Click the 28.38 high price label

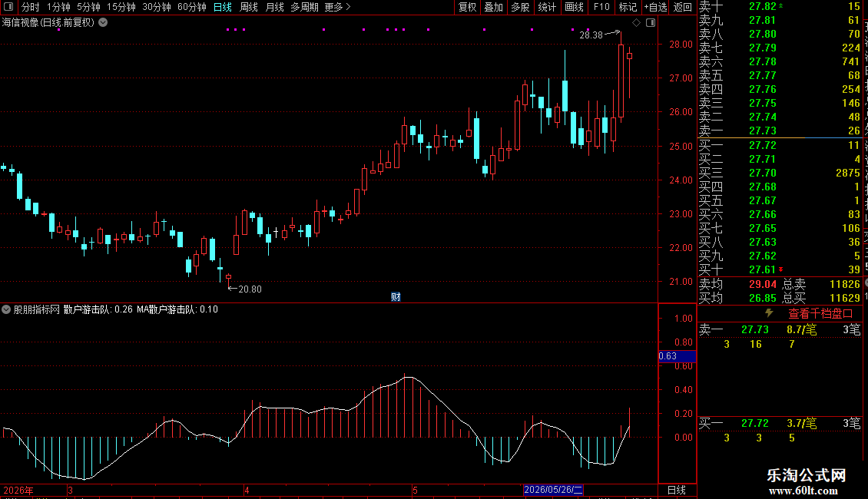591,35
